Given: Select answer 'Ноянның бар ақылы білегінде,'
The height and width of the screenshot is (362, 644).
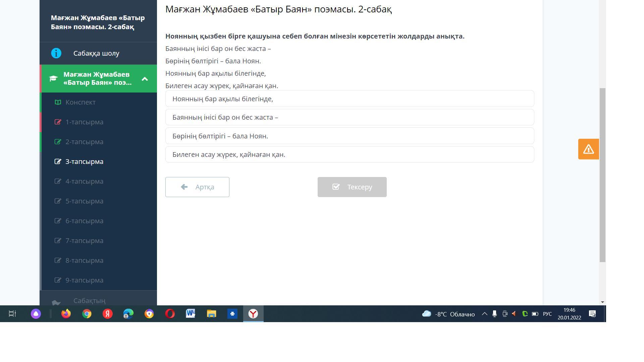Looking at the screenshot, I should (x=350, y=99).
